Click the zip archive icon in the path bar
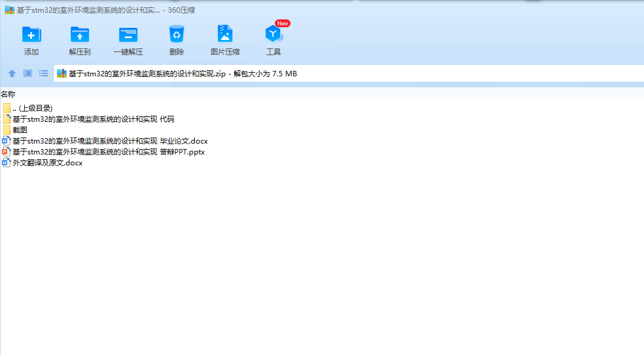The width and height of the screenshot is (644, 355). point(62,73)
